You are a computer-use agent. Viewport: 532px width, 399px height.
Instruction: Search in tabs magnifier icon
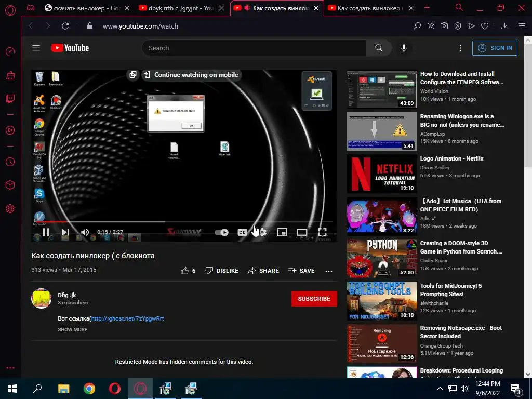(459, 7)
